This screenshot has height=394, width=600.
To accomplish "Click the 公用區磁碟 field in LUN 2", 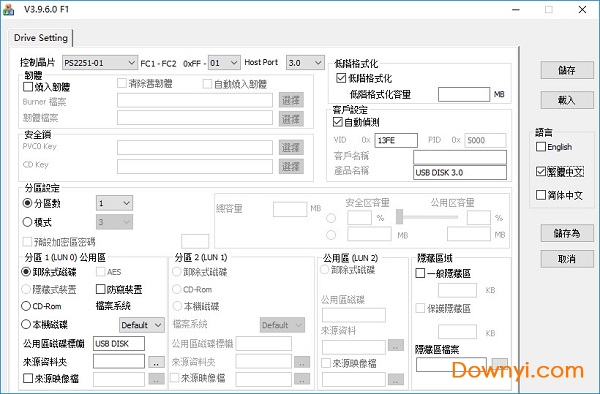I will point(354,315).
